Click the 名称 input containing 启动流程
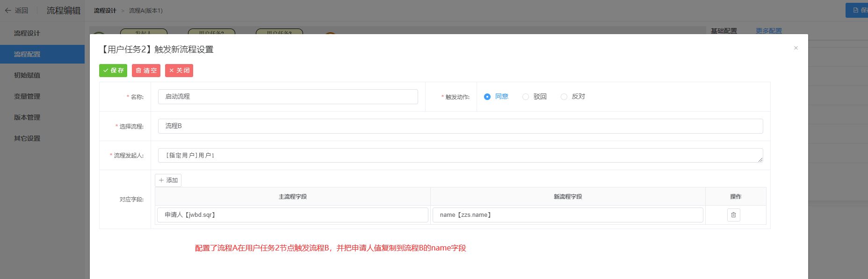This screenshot has height=279, width=868. coord(288,97)
